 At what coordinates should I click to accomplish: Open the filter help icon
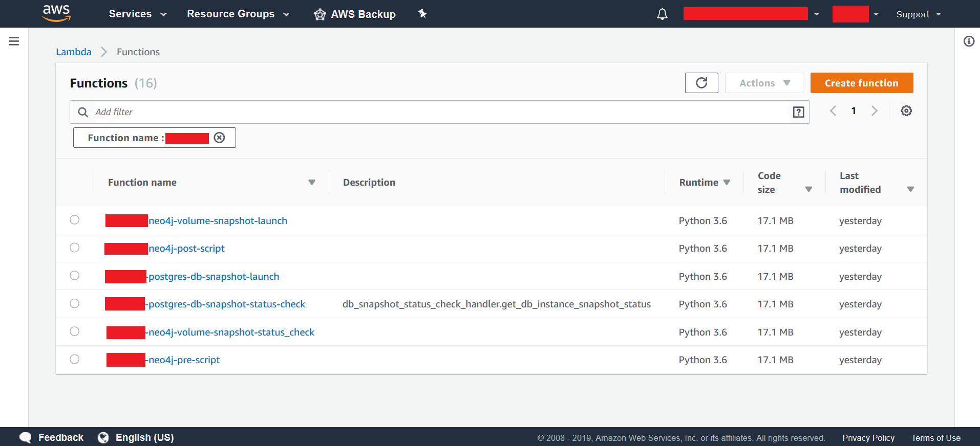[x=798, y=112]
